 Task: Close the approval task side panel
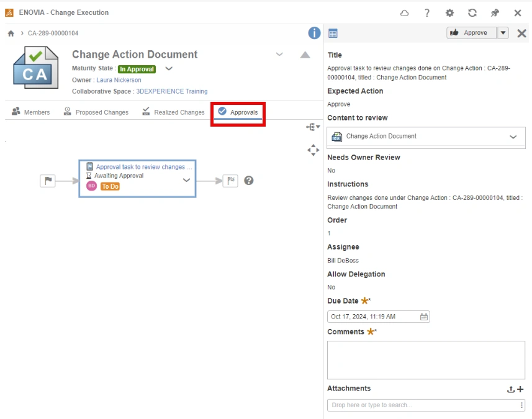522,34
